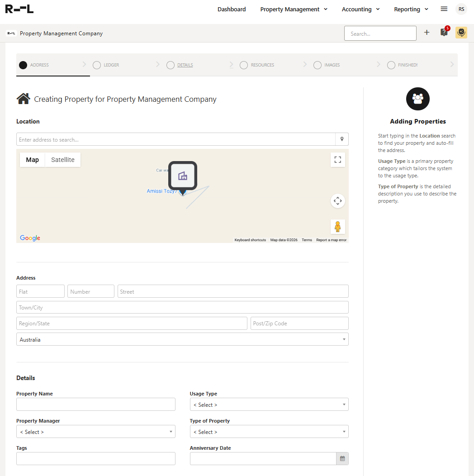Click the yellow support assistant icon
474x476 pixels.
[x=461, y=33]
